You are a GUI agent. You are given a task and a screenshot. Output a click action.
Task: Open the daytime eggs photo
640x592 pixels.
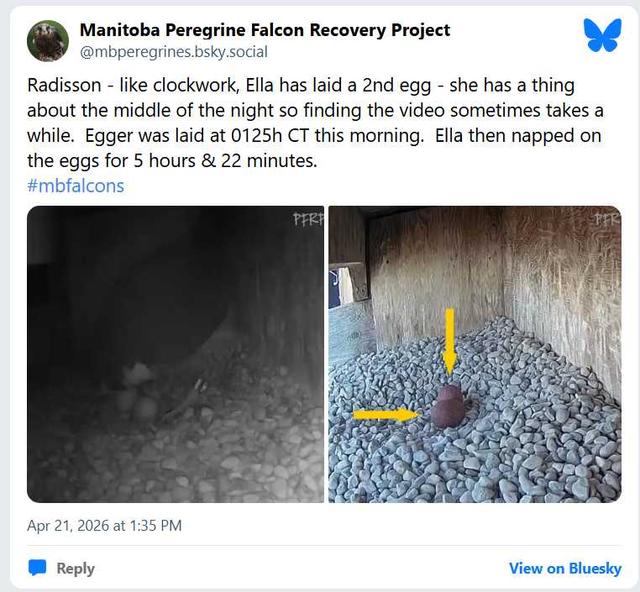point(475,354)
